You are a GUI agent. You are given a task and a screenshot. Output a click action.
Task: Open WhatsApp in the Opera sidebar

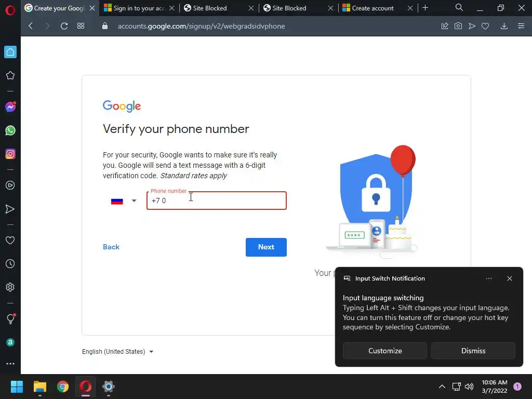[10, 130]
